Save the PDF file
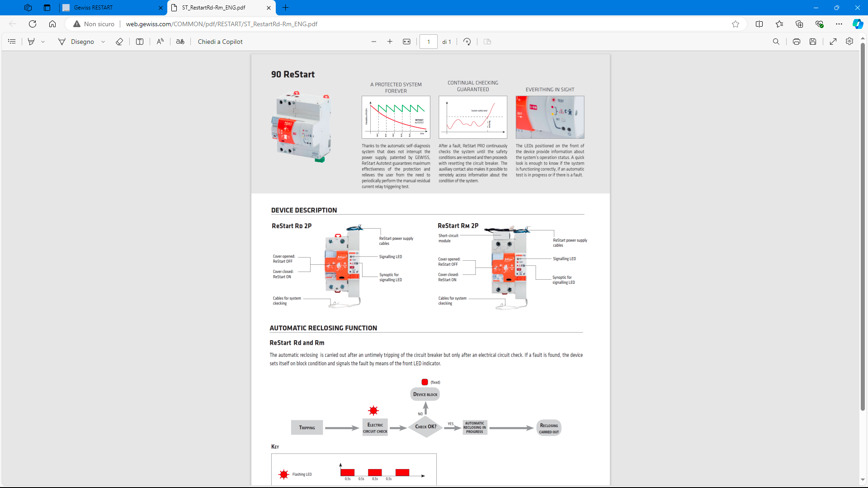 [x=813, y=42]
